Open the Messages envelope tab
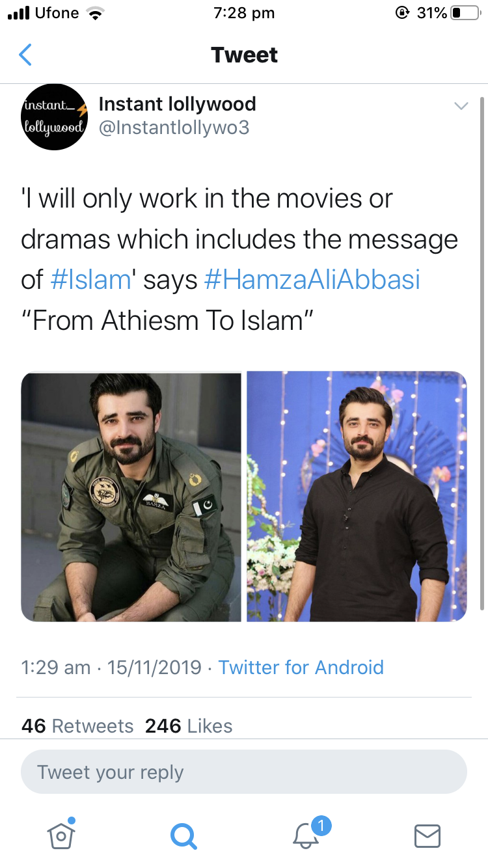This screenshot has width=488, height=868. [427, 835]
